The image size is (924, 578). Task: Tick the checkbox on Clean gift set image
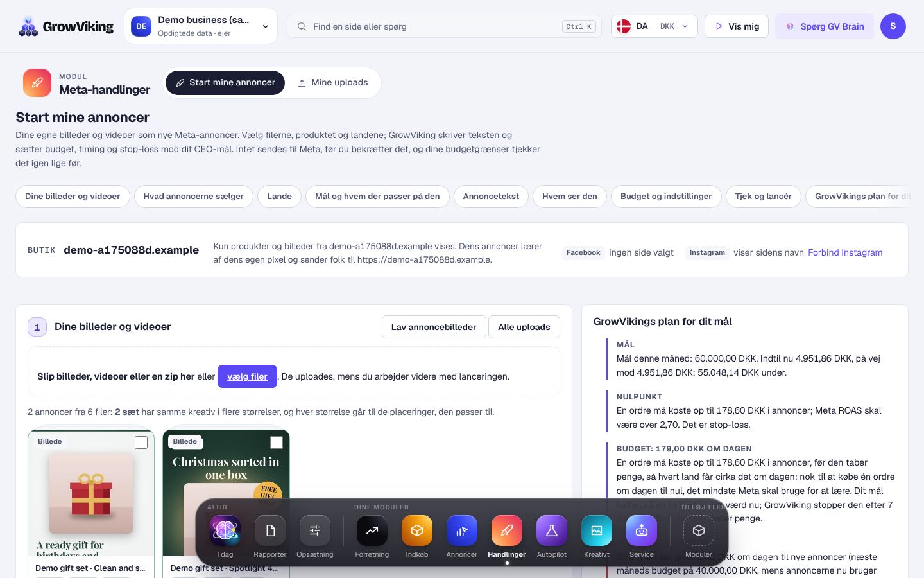[141, 442]
